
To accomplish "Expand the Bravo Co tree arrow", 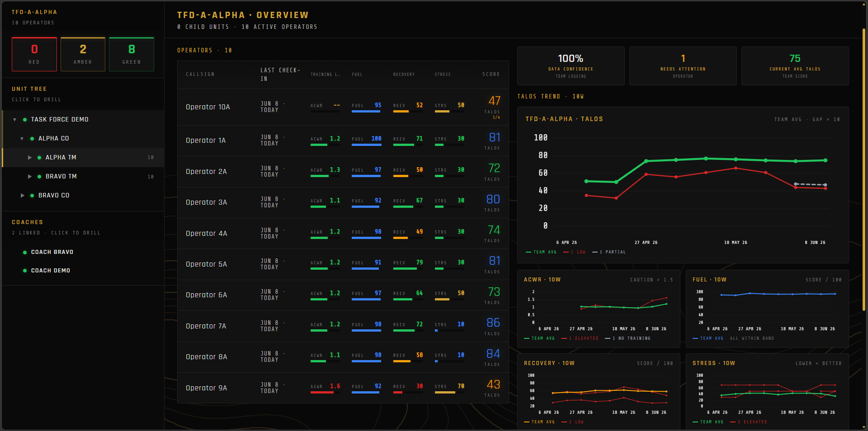I will click(22, 196).
